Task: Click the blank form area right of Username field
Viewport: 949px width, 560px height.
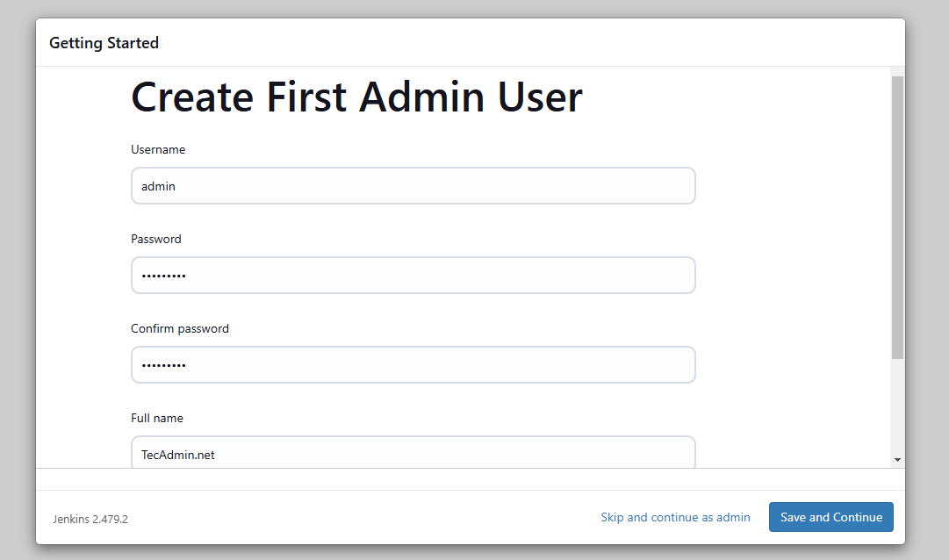Action: coord(790,186)
